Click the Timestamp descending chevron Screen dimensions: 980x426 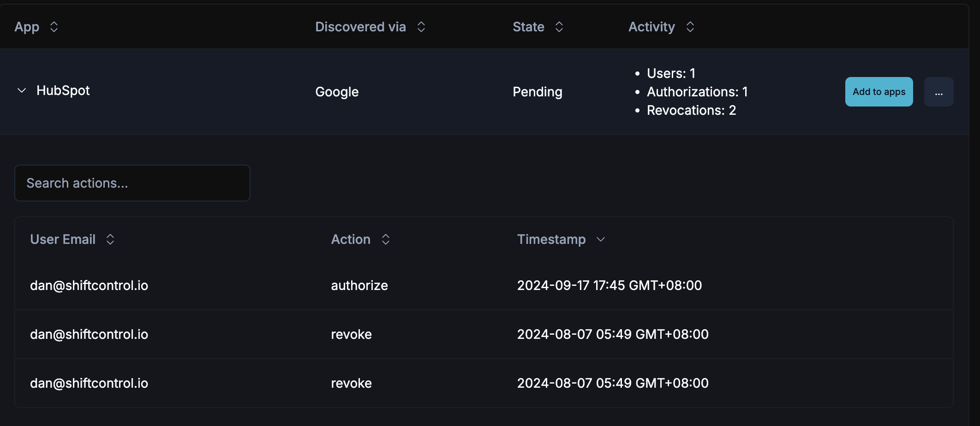click(600, 239)
